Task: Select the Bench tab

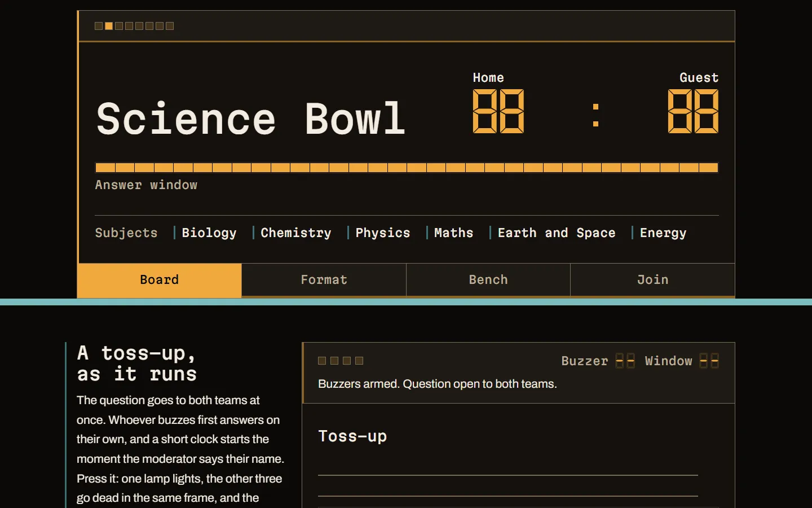Action: coord(488,280)
